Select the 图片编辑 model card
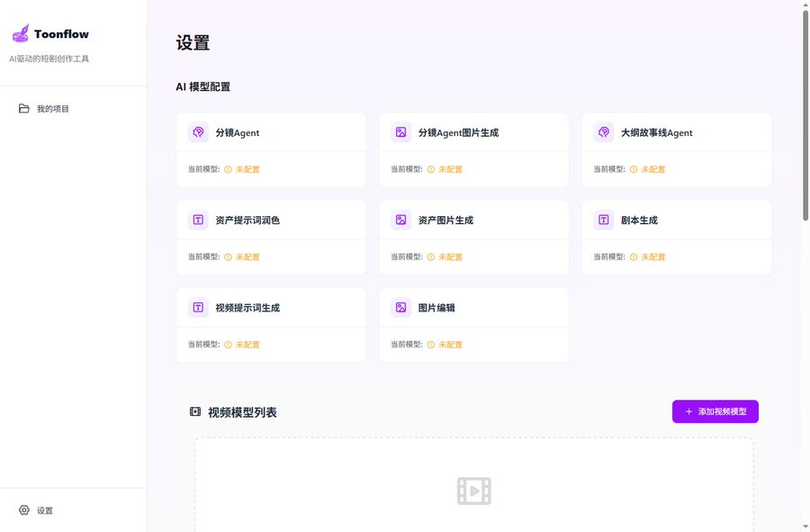Viewport: 810px width, 532px height. tap(473, 325)
